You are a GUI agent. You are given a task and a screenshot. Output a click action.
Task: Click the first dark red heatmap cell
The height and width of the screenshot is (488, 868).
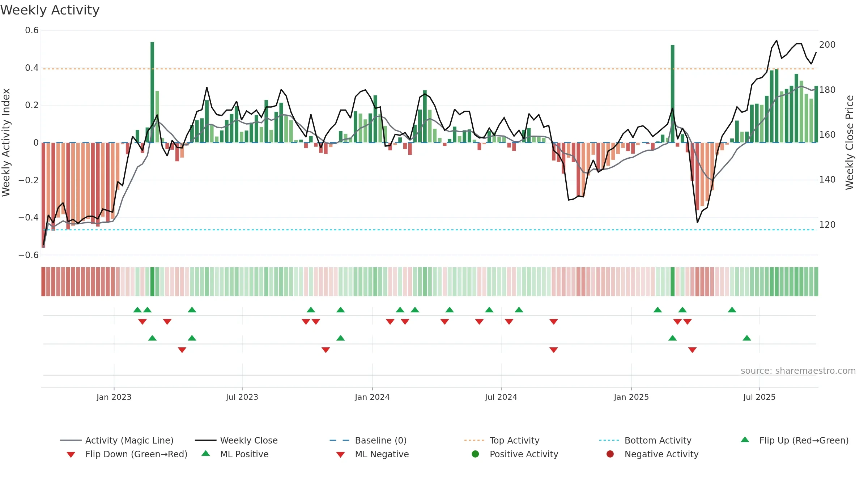(x=43, y=282)
